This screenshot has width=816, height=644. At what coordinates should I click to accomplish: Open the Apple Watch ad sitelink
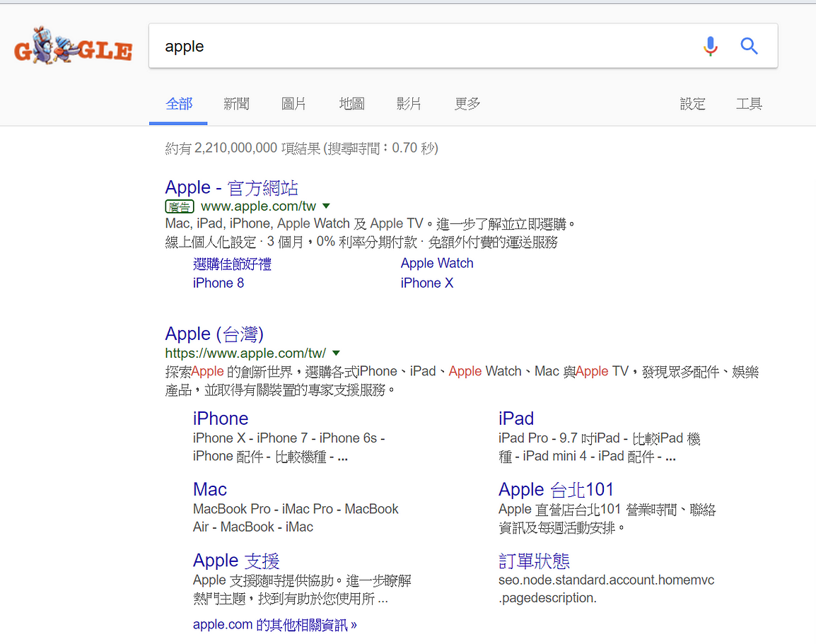coord(436,263)
